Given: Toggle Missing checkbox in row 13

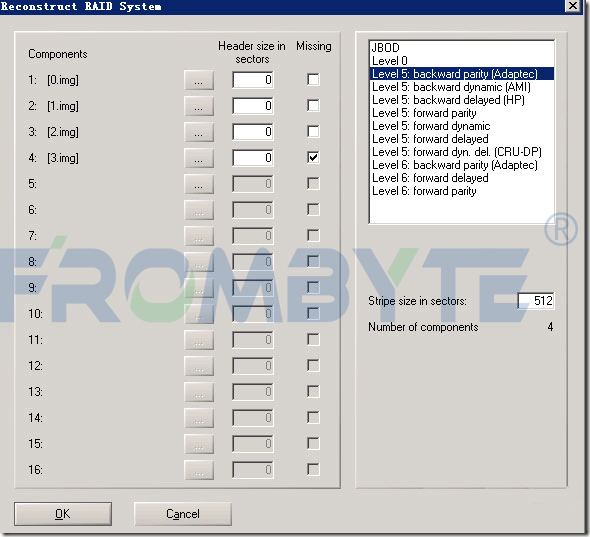Looking at the screenshot, I should coord(313,391).
